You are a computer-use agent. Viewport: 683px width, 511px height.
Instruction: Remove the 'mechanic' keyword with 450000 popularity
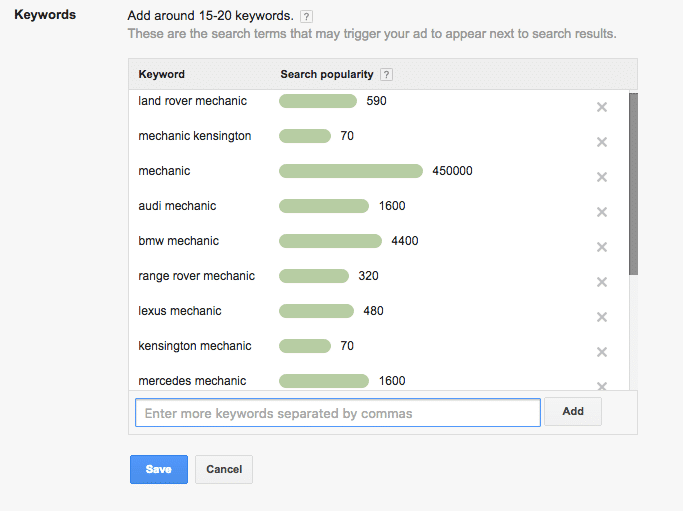point(602,177)
